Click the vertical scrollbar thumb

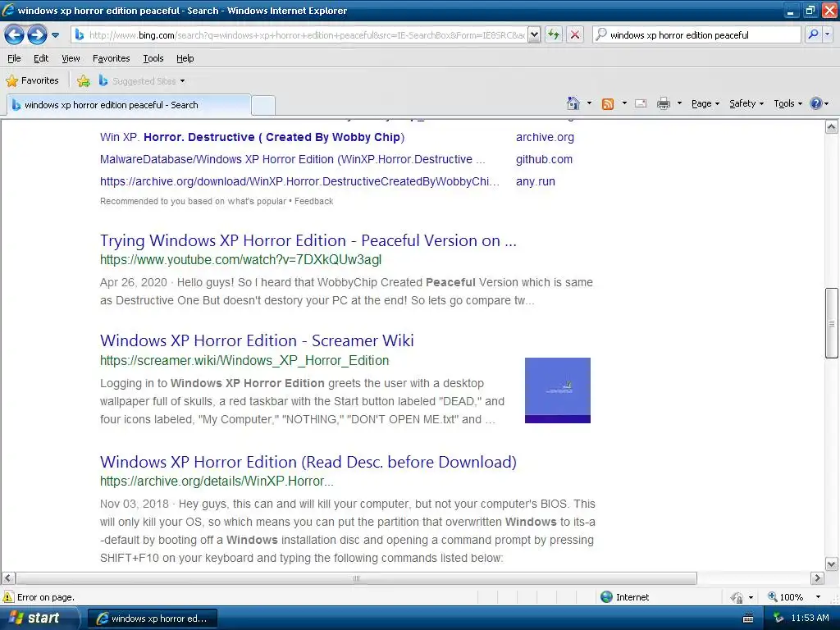pyautogui.click(x=832, y=323)
